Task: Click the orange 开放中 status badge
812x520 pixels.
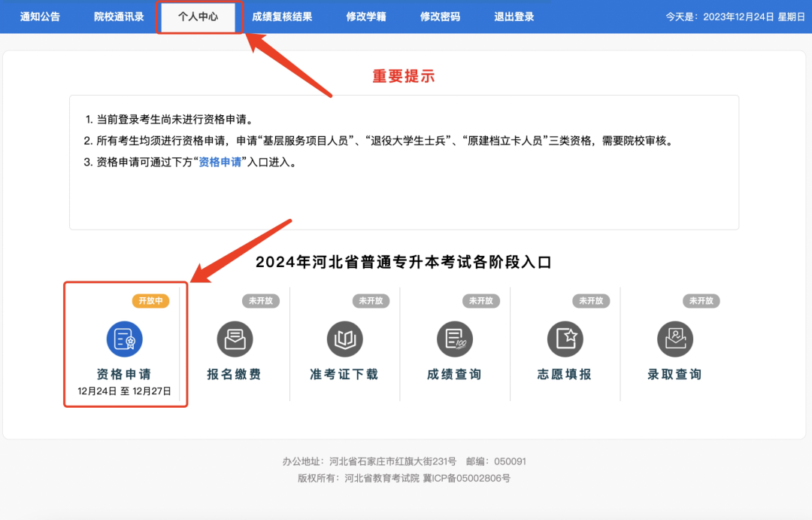Action: (151, 300)
